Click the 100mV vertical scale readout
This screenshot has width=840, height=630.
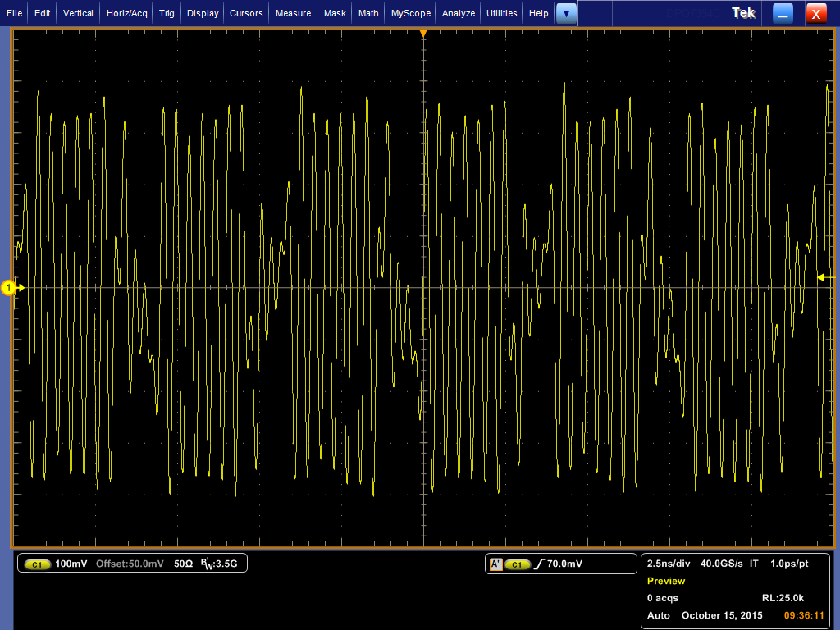click(x=71, y=564)
